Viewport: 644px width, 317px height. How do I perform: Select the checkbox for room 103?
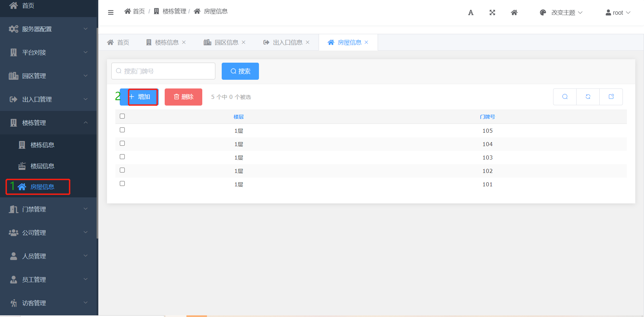click(122, 157)
